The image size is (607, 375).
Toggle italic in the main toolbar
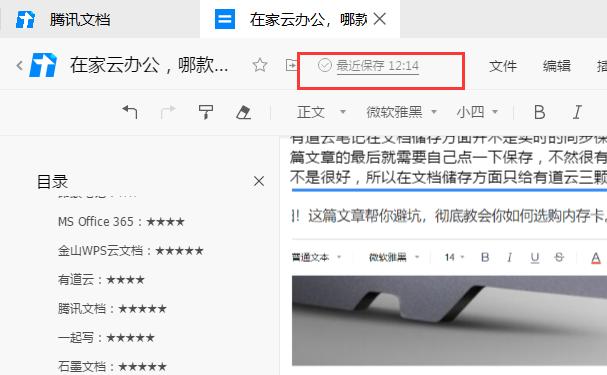(x=577, y=112)
